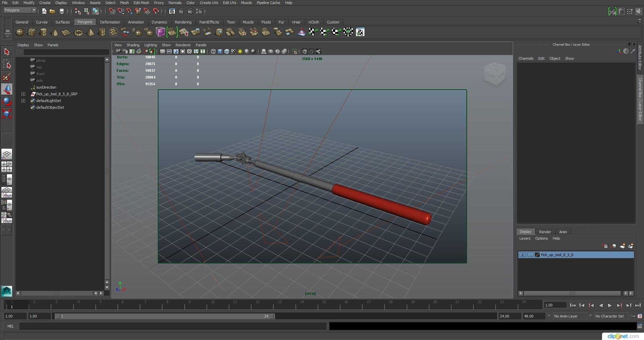Viewport: 644px width, 340px height.
Task: Play the animation forwards
Action: (x=610, y=305)
